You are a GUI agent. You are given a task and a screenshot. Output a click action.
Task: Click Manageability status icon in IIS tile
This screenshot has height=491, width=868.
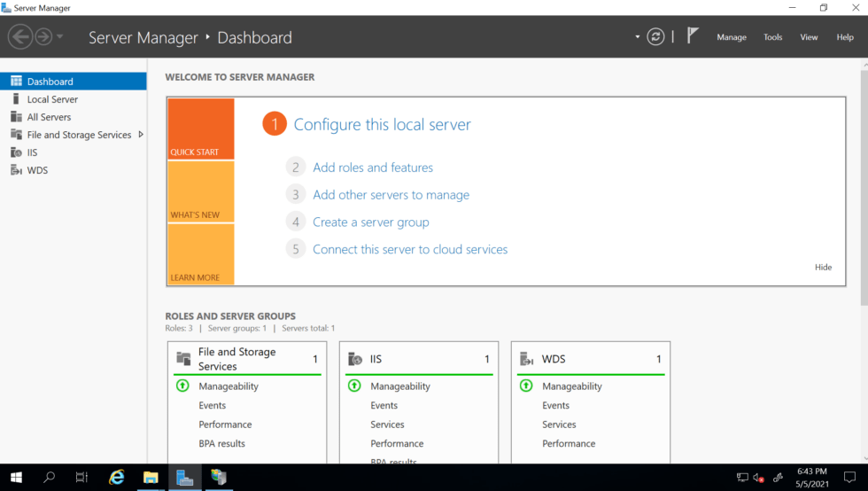tap(354, 386)
